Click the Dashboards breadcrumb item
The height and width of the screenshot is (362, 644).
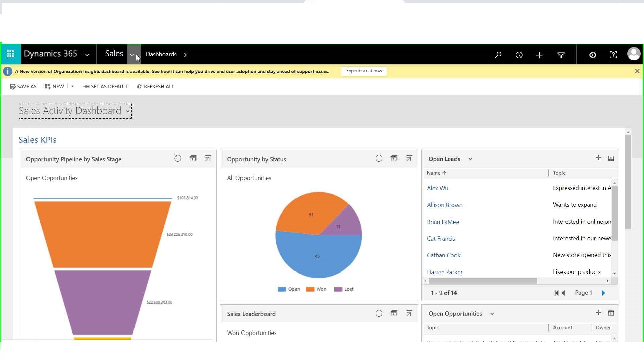(161, 54)
